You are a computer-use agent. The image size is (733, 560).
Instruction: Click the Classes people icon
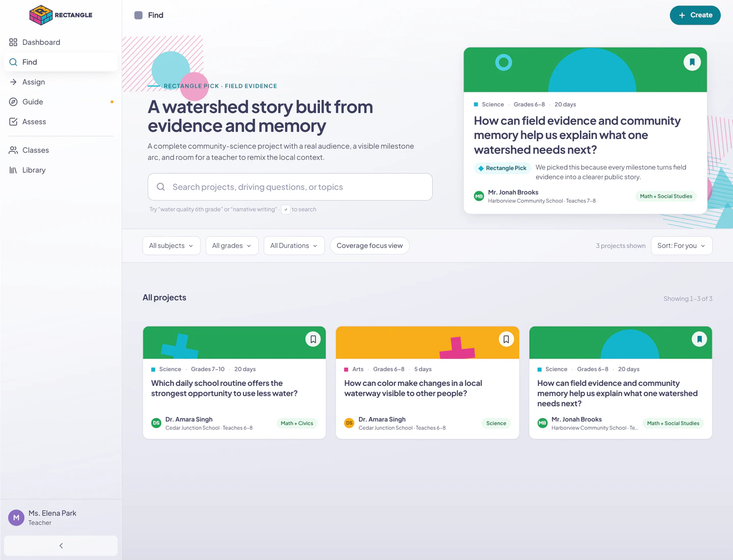(x=13, y=150)
